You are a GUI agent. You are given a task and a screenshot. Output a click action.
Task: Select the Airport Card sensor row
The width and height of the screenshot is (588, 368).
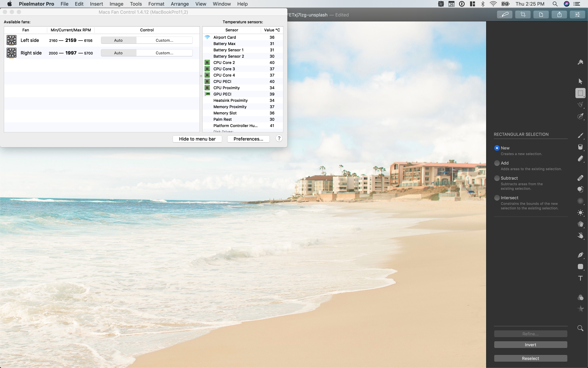coord(243,37)
